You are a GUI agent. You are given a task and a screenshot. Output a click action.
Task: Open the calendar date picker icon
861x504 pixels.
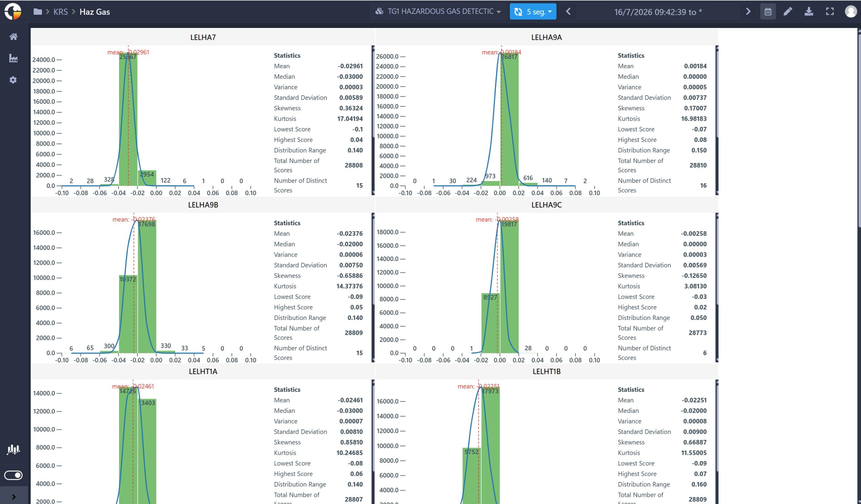pyautogui.click(x=768, y=12)
